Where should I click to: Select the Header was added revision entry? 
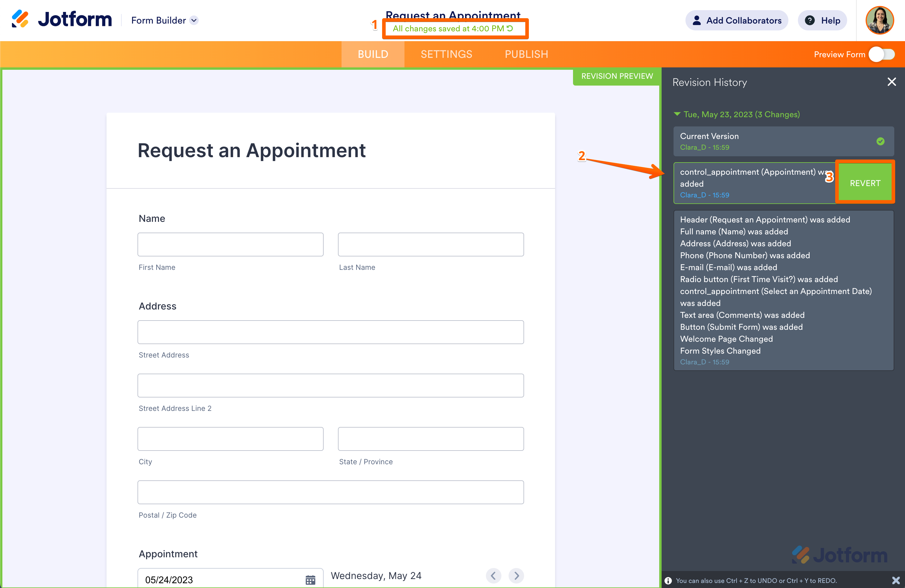pyautogui.click(x=783, y=290)
